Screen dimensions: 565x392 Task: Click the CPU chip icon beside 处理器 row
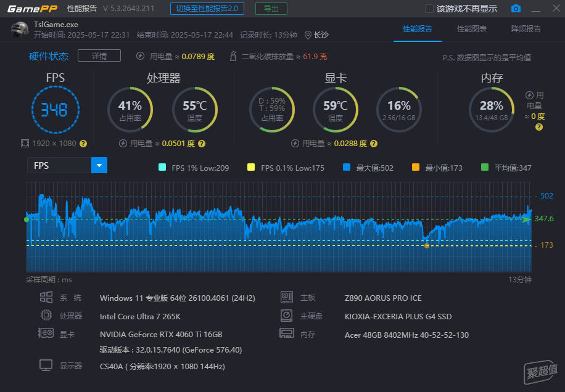(x=46, y=316)
